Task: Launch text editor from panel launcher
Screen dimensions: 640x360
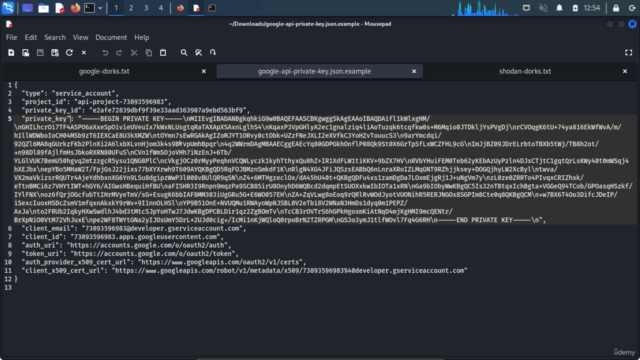Action: point(60,8)
